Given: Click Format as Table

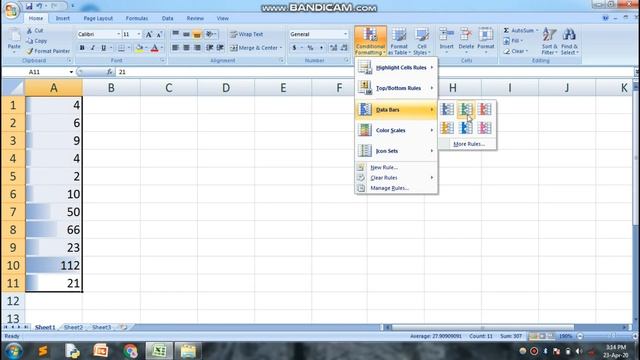Looking at the screenshot, I should pos(399,41).
